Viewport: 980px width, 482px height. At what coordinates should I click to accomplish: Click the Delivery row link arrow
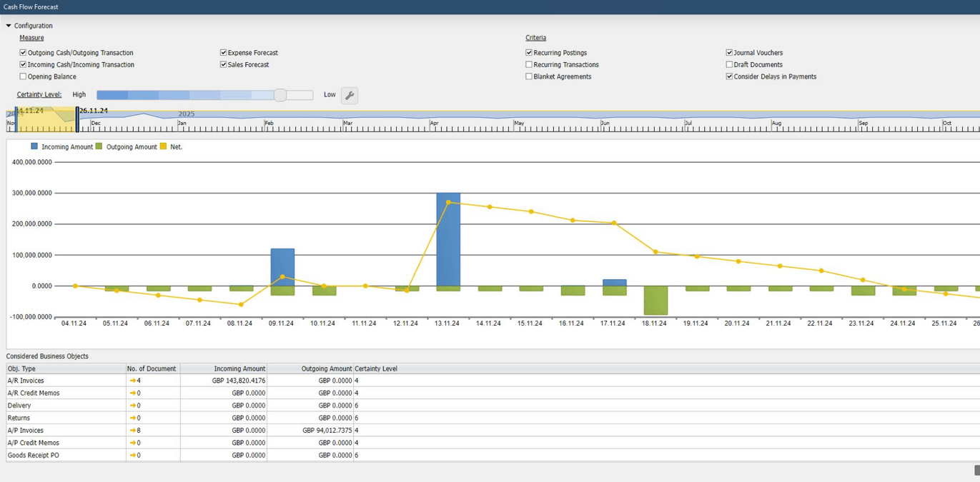(x=132, y=406)
